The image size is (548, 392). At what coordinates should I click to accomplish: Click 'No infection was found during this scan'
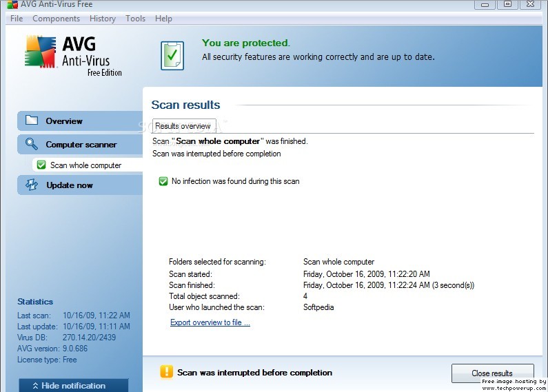236,181
